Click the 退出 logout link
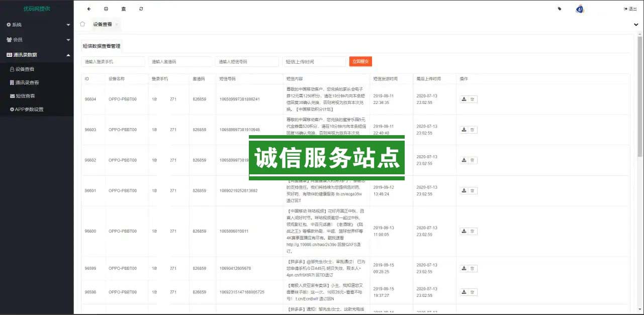 (630, 9)
